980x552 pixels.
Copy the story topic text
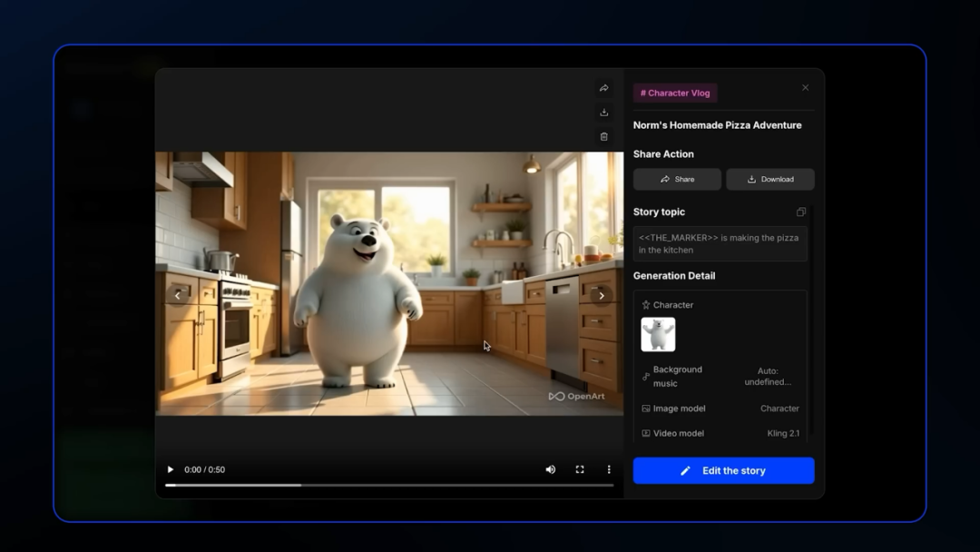click(800, 212)
